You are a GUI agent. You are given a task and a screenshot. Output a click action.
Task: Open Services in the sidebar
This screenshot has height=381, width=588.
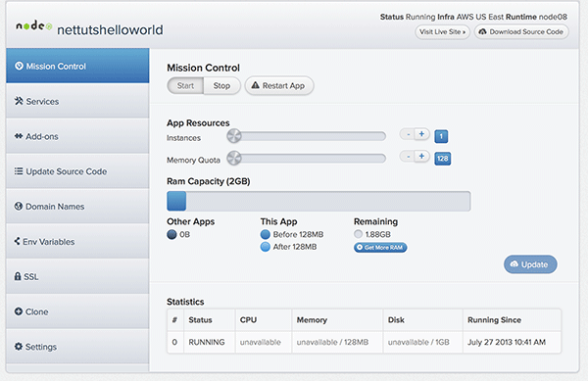[x=77, y=101]
